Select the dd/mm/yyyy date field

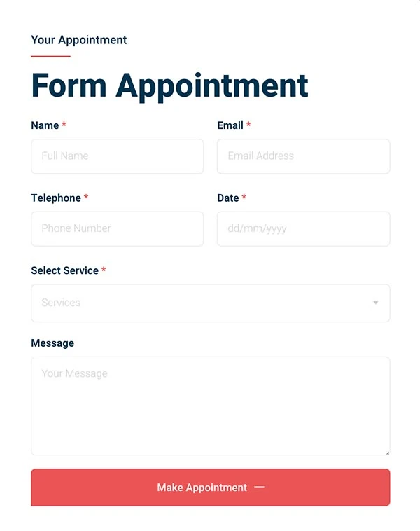[x=303, y=229]
